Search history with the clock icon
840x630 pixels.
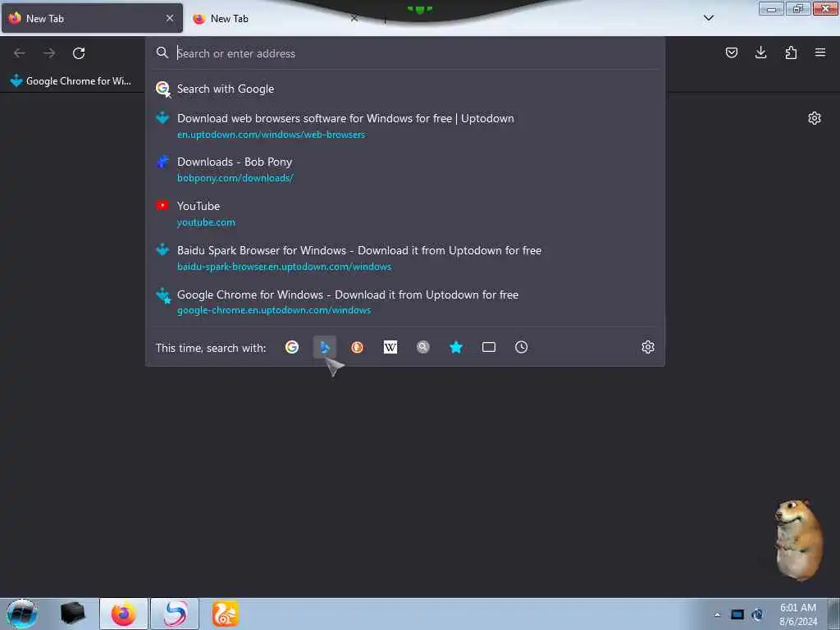click(521, 347)
